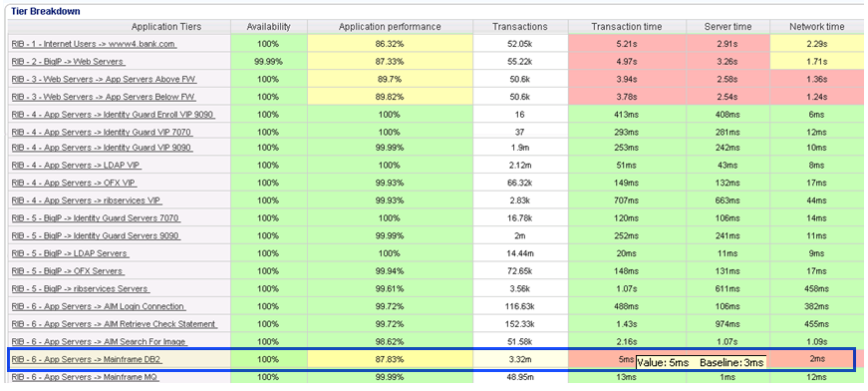Open AIM Retrieve Check Statement link
The width and height of the screenshot is (868, 391).
pyautogui.click(x=114, y=324)
